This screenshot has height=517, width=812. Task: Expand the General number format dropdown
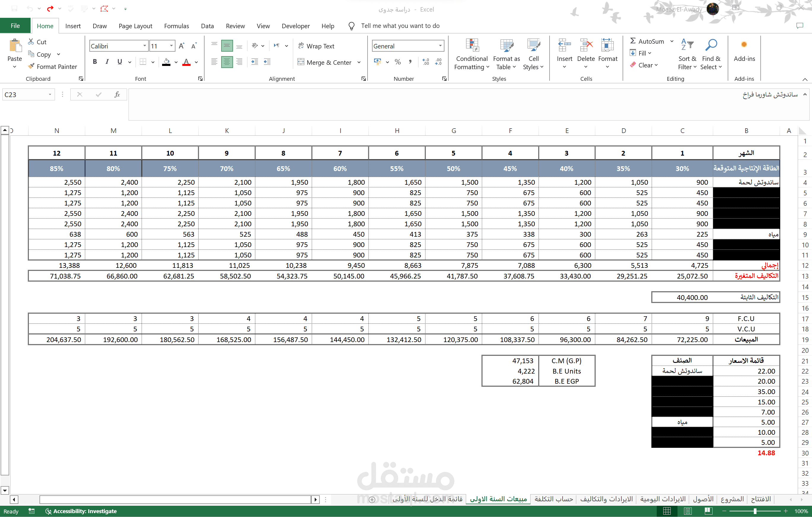coord(440,46)
